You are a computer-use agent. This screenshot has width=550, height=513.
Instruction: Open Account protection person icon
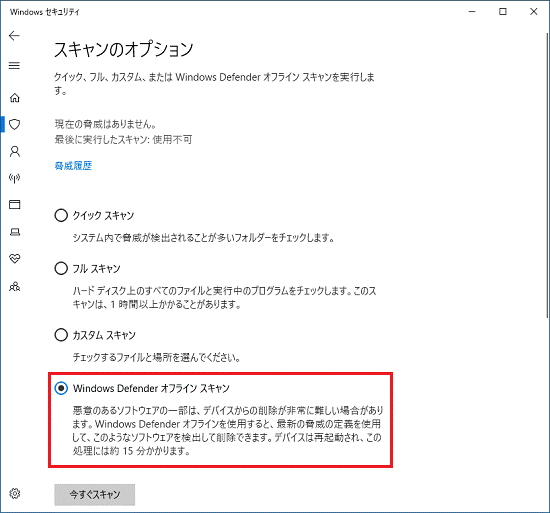pos(15,151)
